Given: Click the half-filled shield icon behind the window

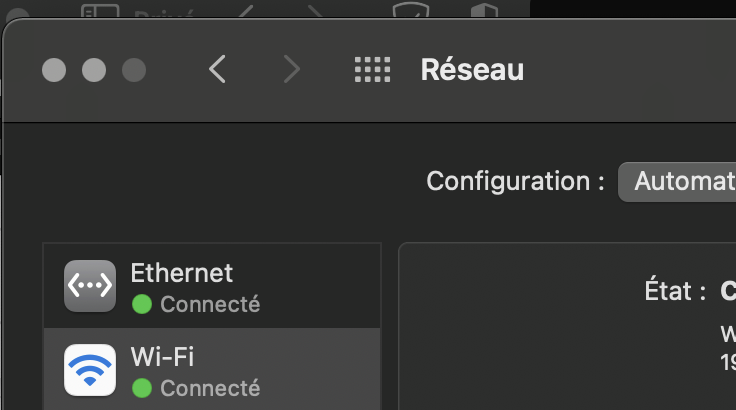Looking at the screenshot, I should [483, 12].
